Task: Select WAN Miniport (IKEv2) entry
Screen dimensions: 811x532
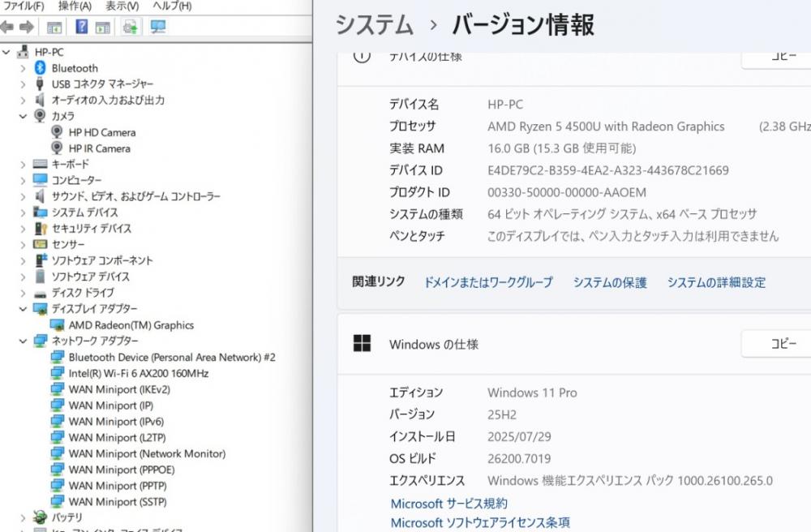Action: click(119, 389)
